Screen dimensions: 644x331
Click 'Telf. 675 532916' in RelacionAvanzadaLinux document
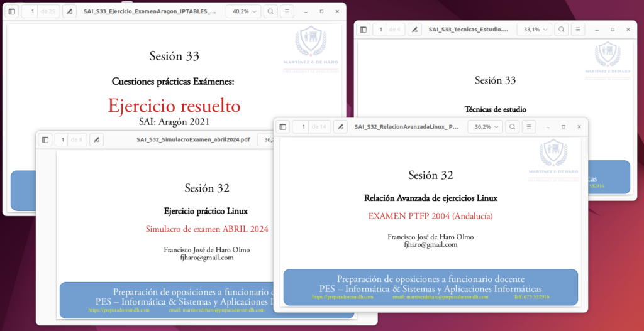pos(532,297)
